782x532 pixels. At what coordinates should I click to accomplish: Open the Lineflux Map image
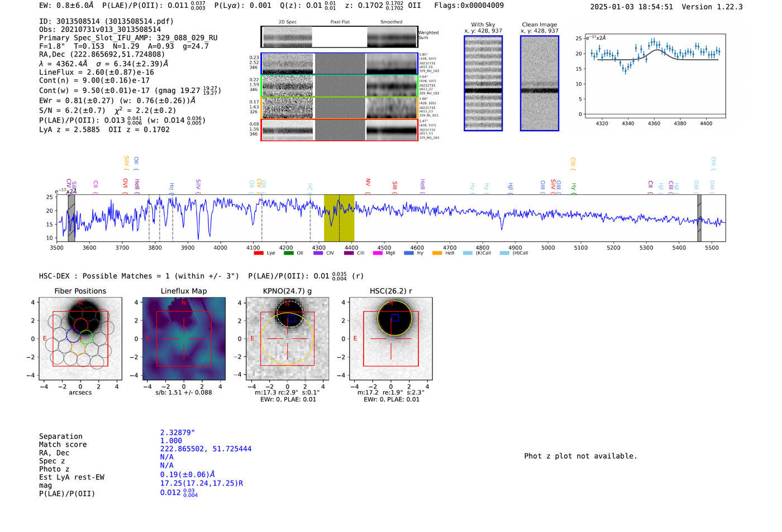coord(184,338)
